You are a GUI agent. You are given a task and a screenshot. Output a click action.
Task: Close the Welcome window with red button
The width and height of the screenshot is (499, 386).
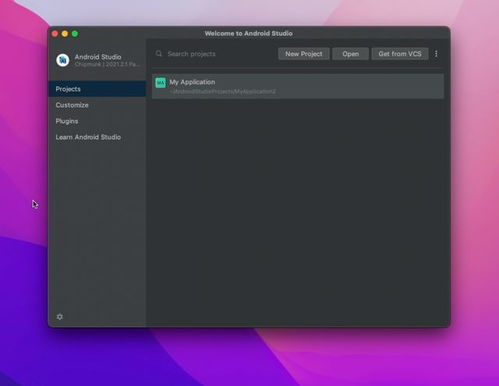coord(55,34)
